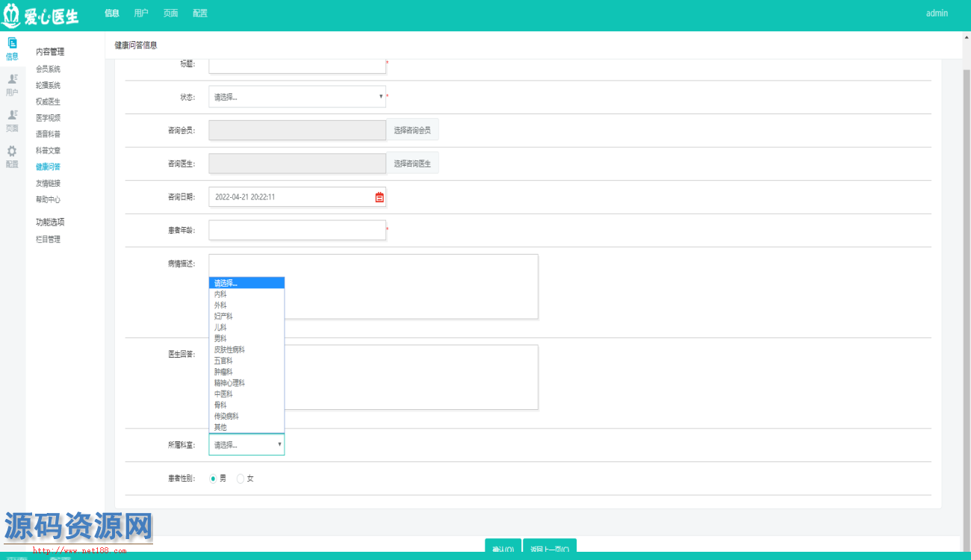Switch to the 用户 top menu
The width and height of the screenshot is (971, 560).
140,13
